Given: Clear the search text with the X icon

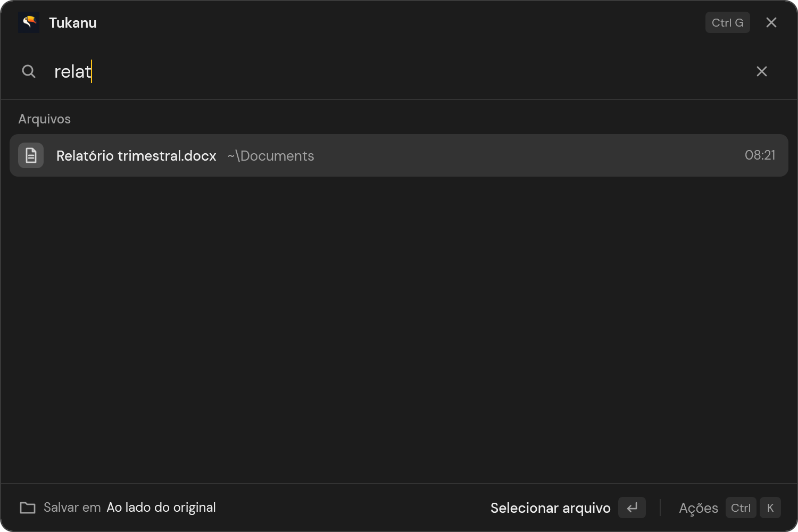Looking at the screenshot, I should tap(762, 71).
